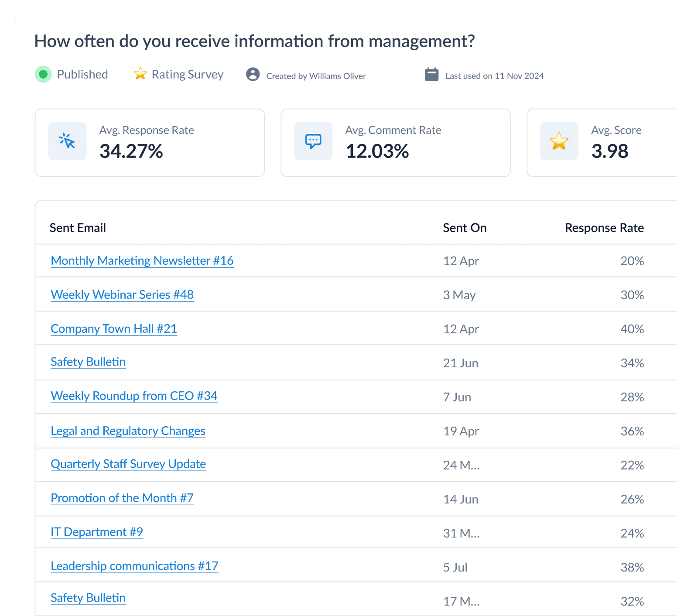Viewport: 677px width, 616px height.
Task: Click the 34.27% average response value
Action: (131, 151)
